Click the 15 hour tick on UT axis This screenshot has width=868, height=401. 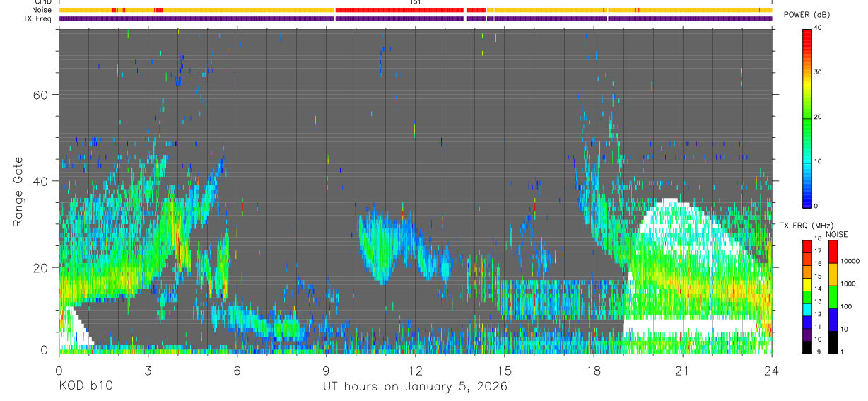tap(504, 370)
